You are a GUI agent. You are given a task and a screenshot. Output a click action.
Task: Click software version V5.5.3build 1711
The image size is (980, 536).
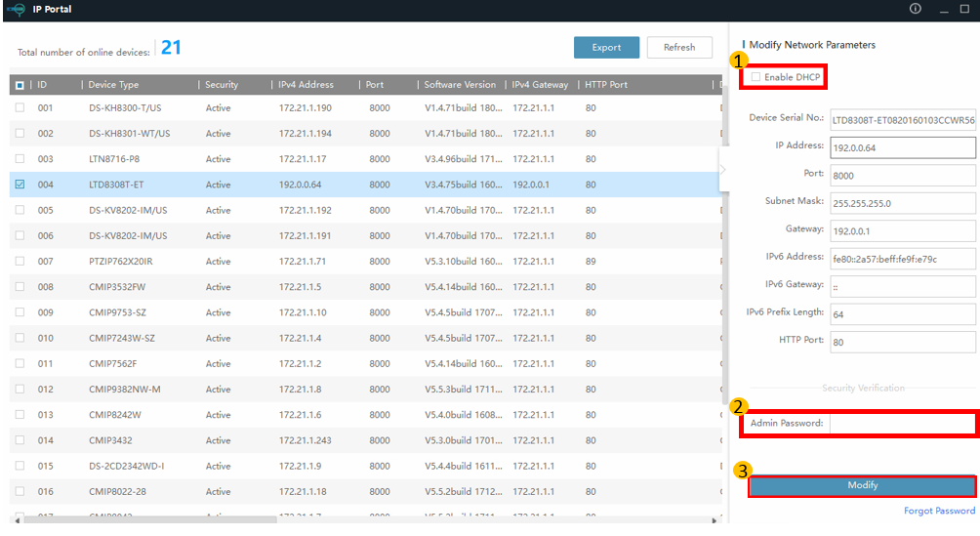[464, 389]
